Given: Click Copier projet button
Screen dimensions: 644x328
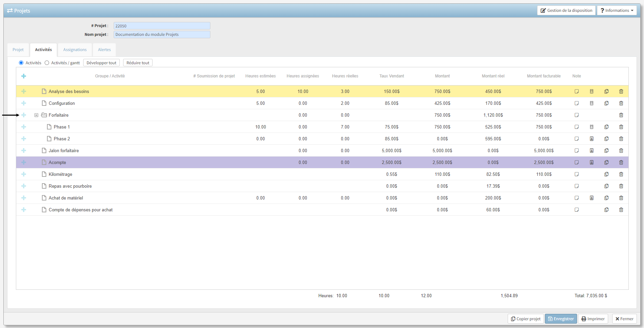Looking at the screenshot, I should (x=526, y=319).
